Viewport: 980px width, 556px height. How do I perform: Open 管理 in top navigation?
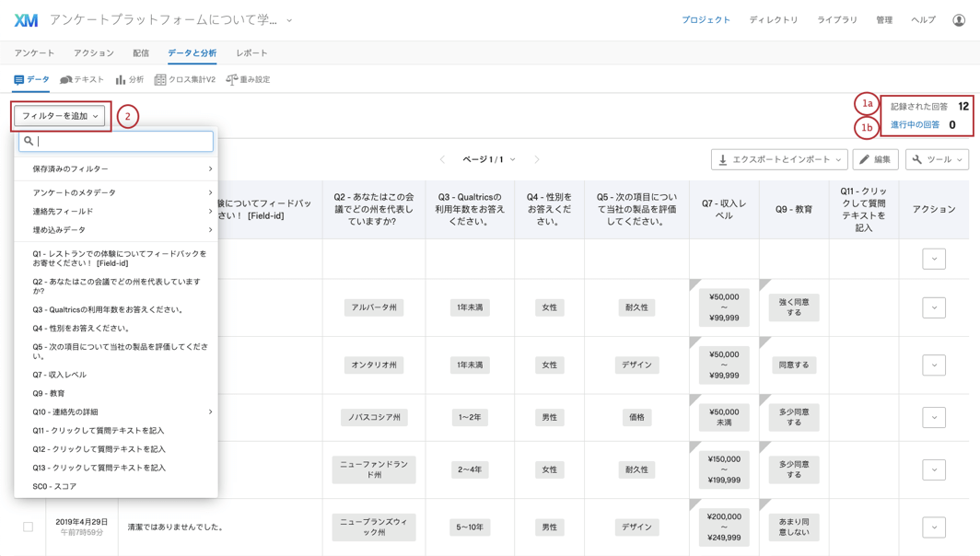pos(884,20)
